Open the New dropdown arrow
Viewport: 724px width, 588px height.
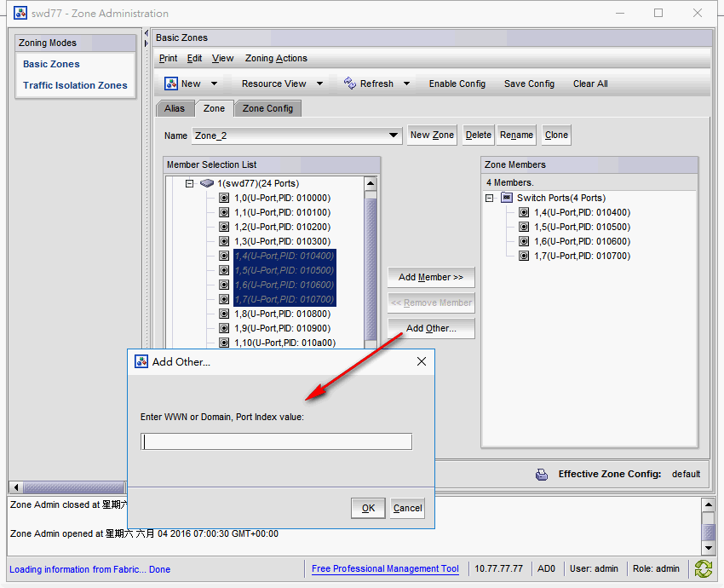pos(215,84)
